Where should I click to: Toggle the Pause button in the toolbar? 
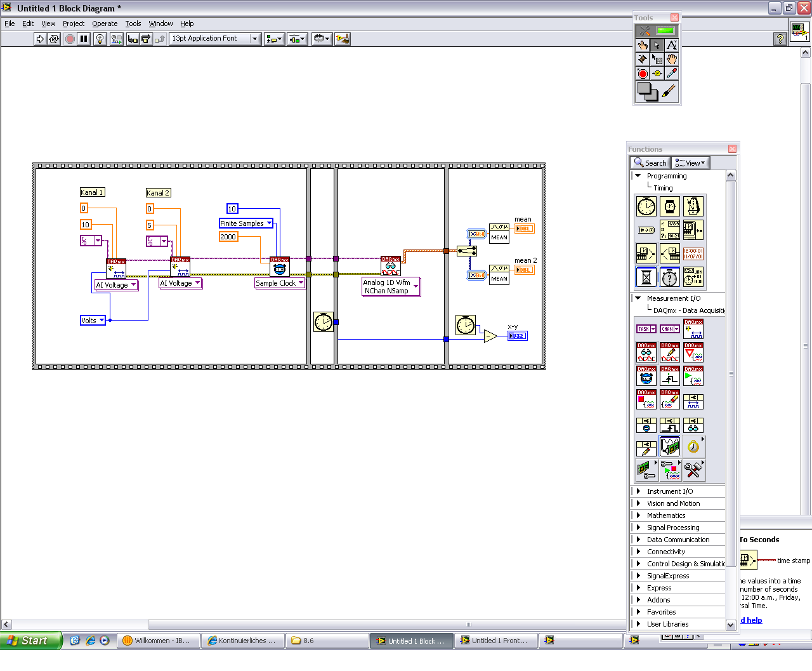tap(84, 39)
